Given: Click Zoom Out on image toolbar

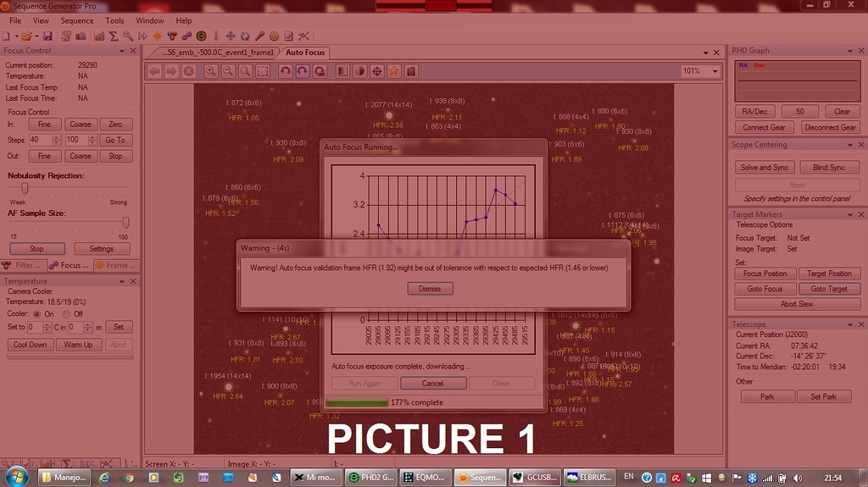Looking at the screenshot, I should coord(227,71).
